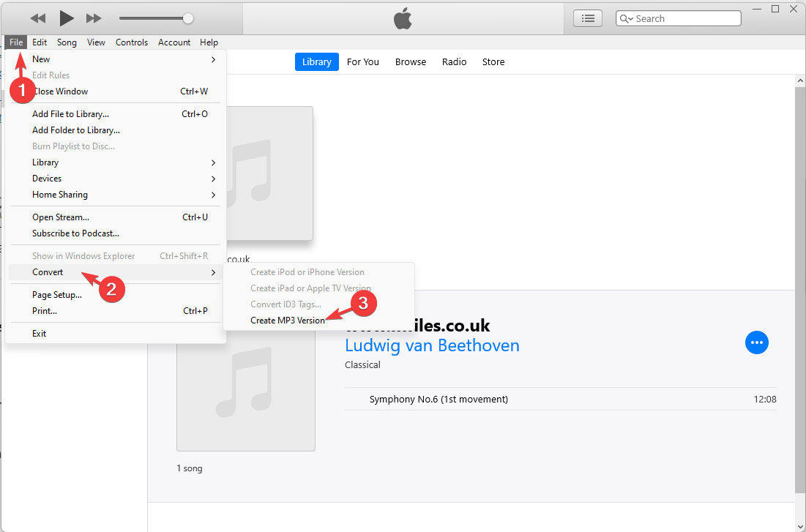Open the Up Next list button

coord(588,18)
